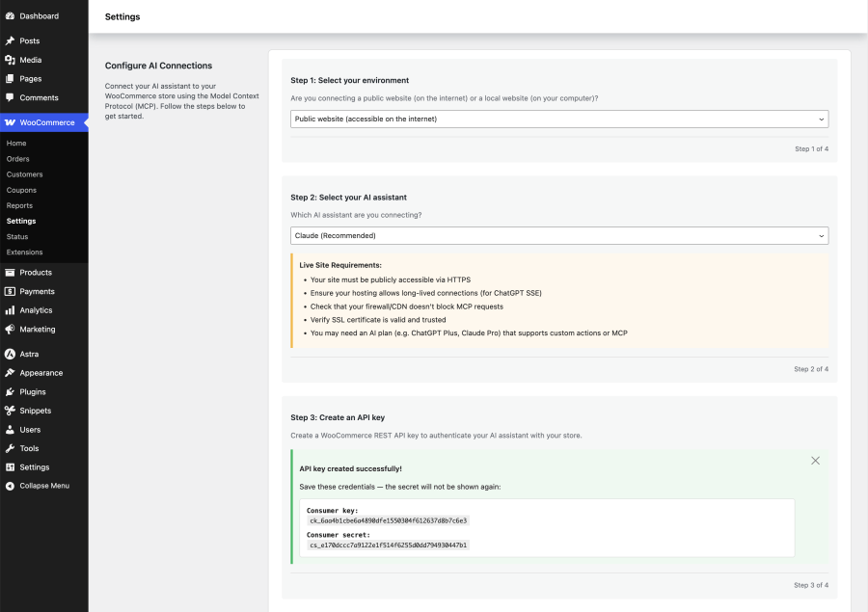Viewport: 868px width, 612px height.
Task: Open the Pages menu label
Action: coord(31,79)
